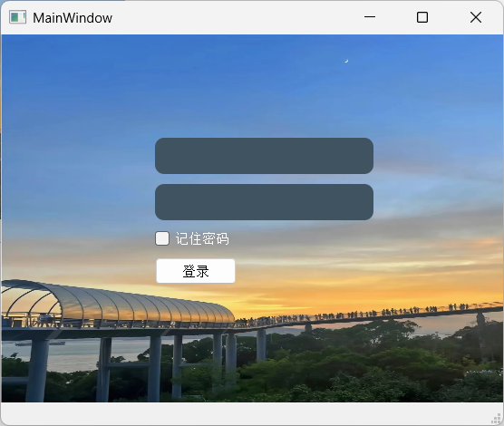This screenshot has width=504, height=426.
Task: Click the 记住密码 label text
Action: pos(202,239)
